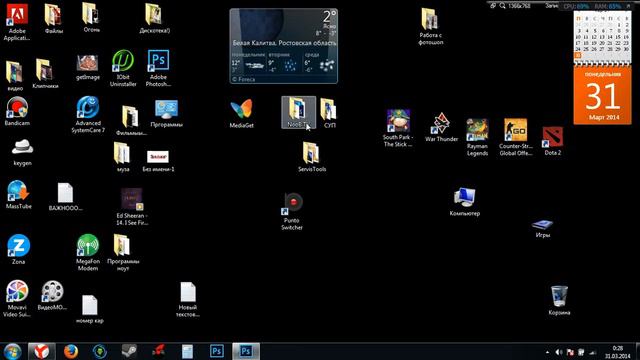The height and width of the screenshot is (360, 640).
Task: Launch Movavi Video Suite
Action: tap(17, 299)
